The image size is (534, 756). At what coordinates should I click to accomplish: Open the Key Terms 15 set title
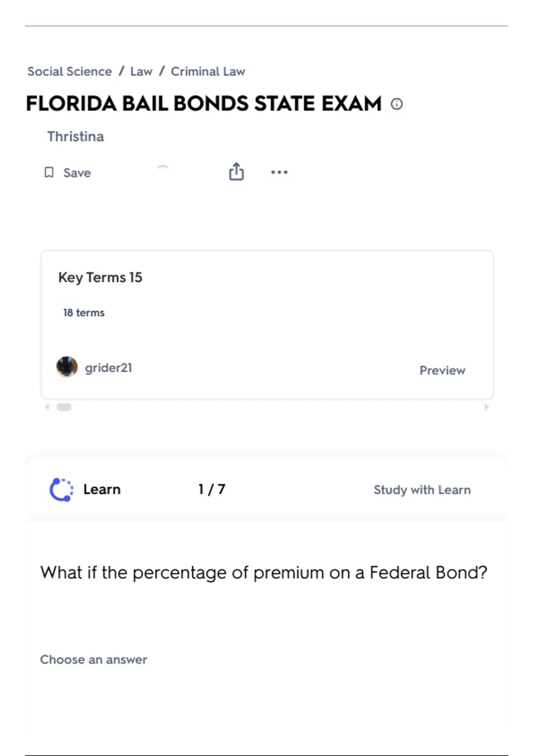coord(100,277)
